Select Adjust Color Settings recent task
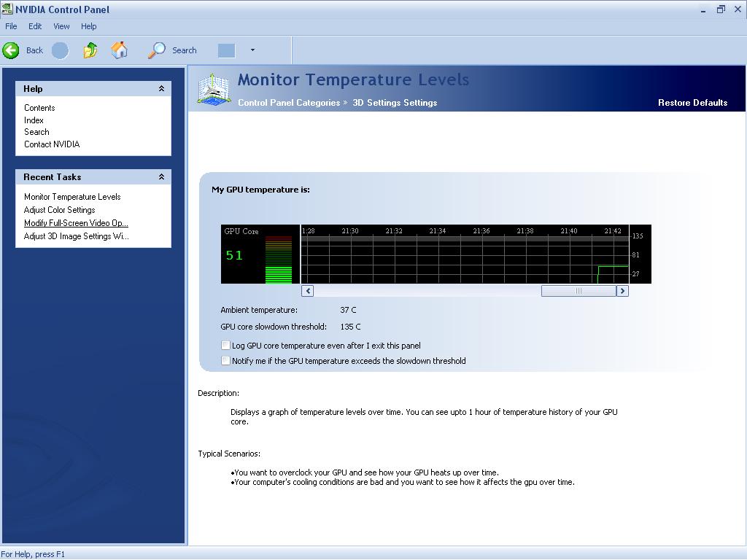 click(60, 210)
